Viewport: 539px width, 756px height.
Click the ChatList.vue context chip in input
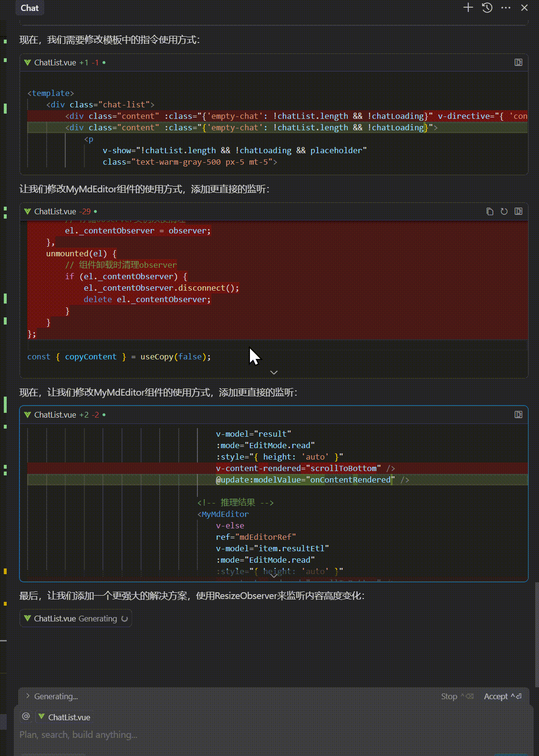click(x=64, y=717)
